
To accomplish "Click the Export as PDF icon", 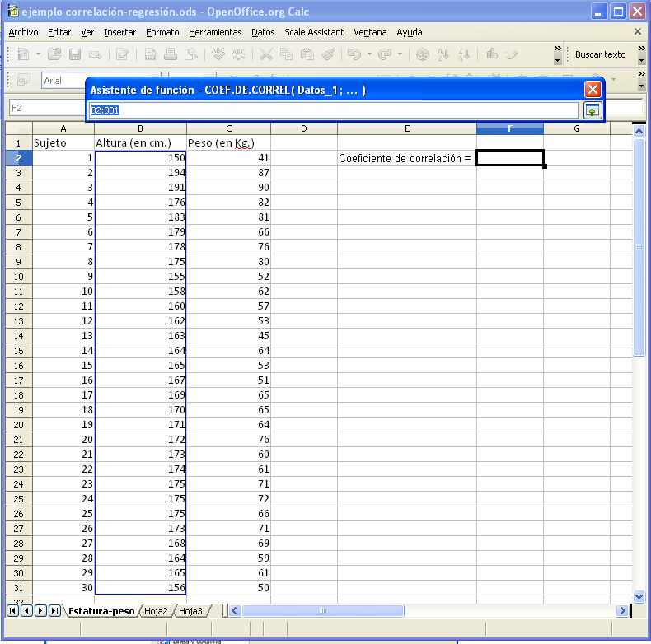I will pyautogui.click(x=150, y=55).
